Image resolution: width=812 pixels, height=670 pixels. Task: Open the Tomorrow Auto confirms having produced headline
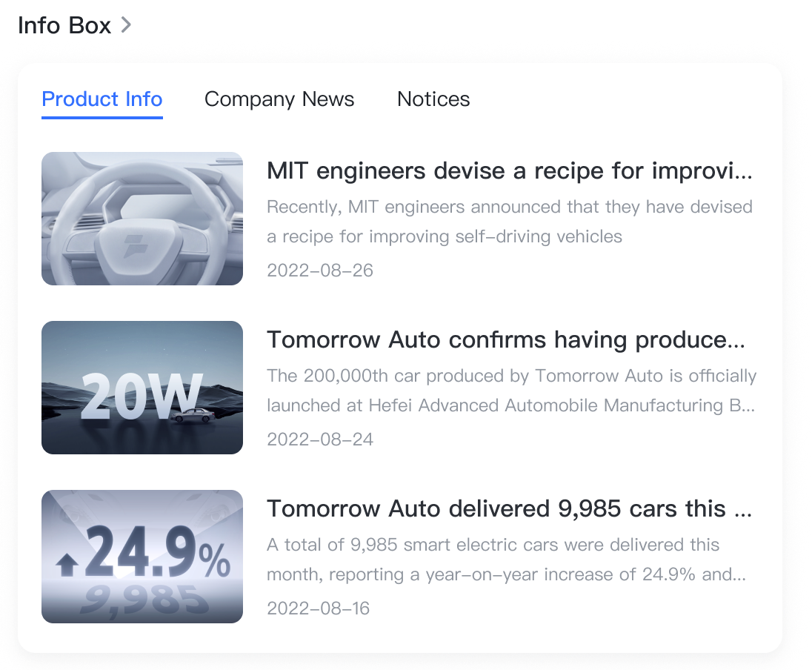[x=506, y=340]
